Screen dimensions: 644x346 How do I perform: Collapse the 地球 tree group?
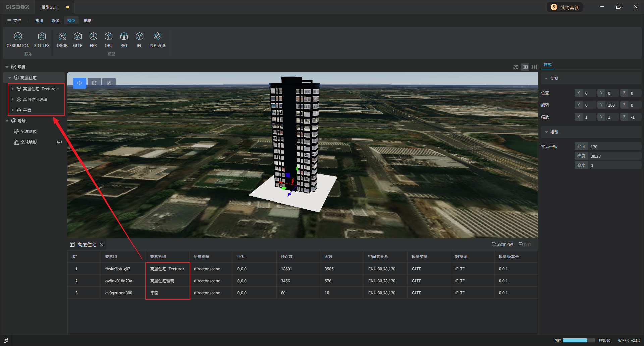(x=7, y=121)
